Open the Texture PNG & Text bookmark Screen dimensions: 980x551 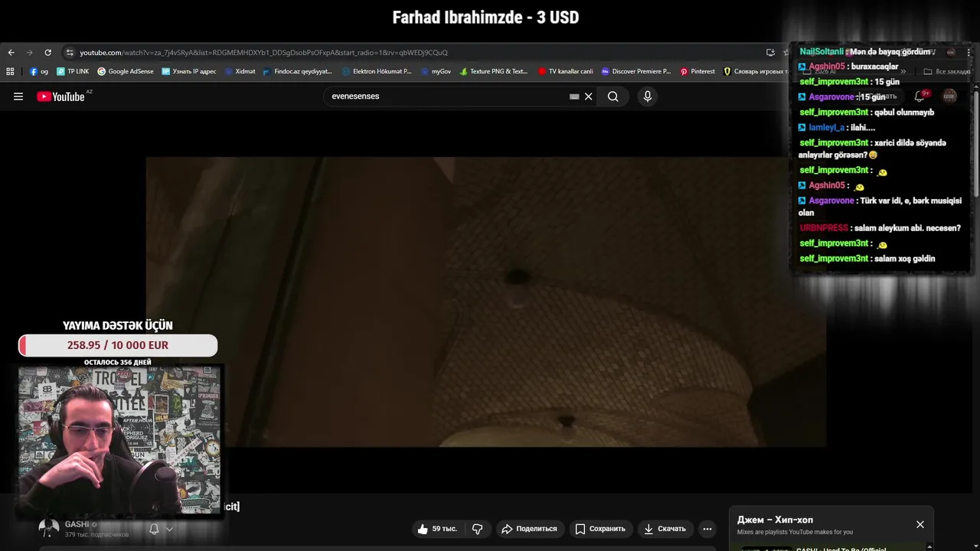point(494,71)
